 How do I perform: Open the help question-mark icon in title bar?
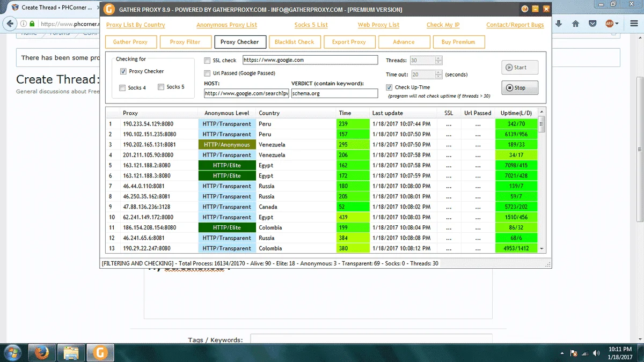click(x=524, y=9)
